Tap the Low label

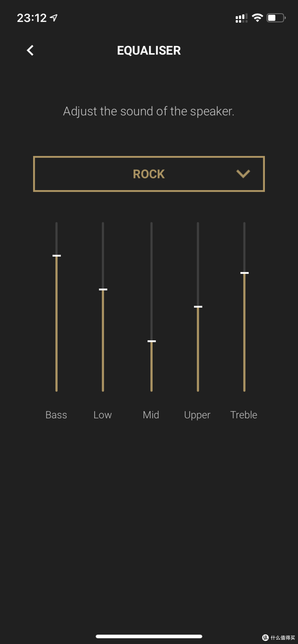point(103,415)
